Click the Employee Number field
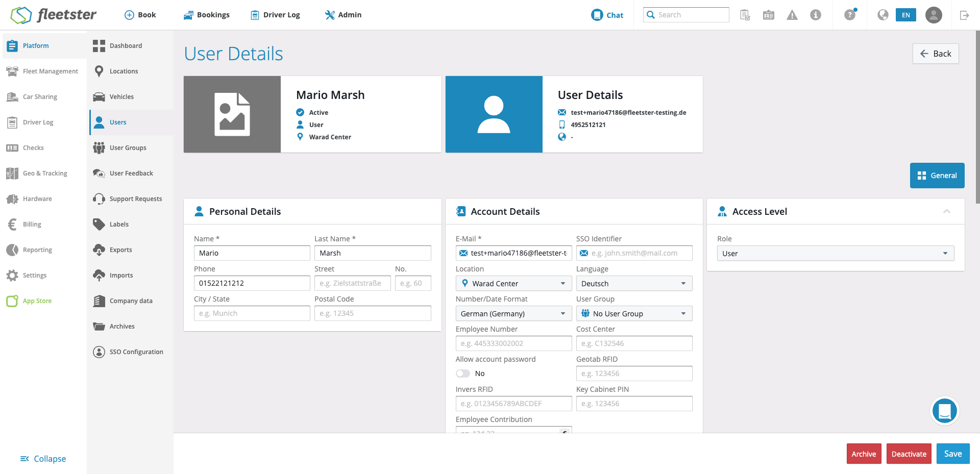This screenshot has height=474, width=980. (513, 343)
